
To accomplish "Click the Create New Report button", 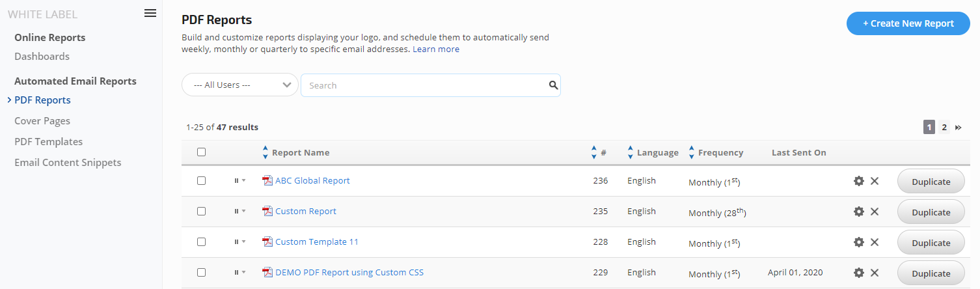I will [908, 23].
